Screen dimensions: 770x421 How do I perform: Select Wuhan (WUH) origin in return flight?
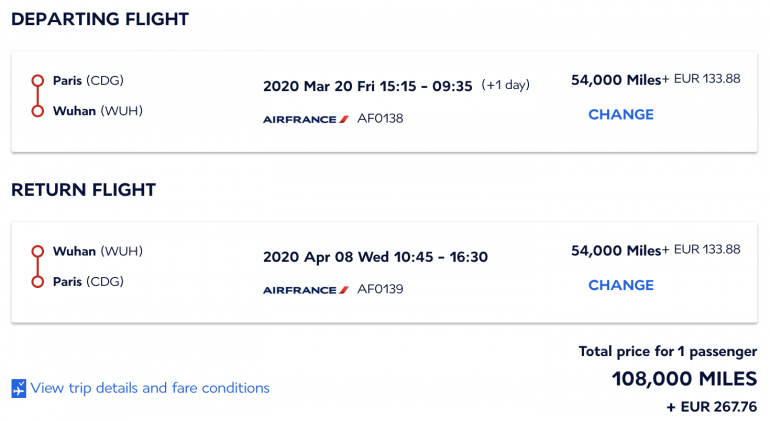[x=97, y=251]
